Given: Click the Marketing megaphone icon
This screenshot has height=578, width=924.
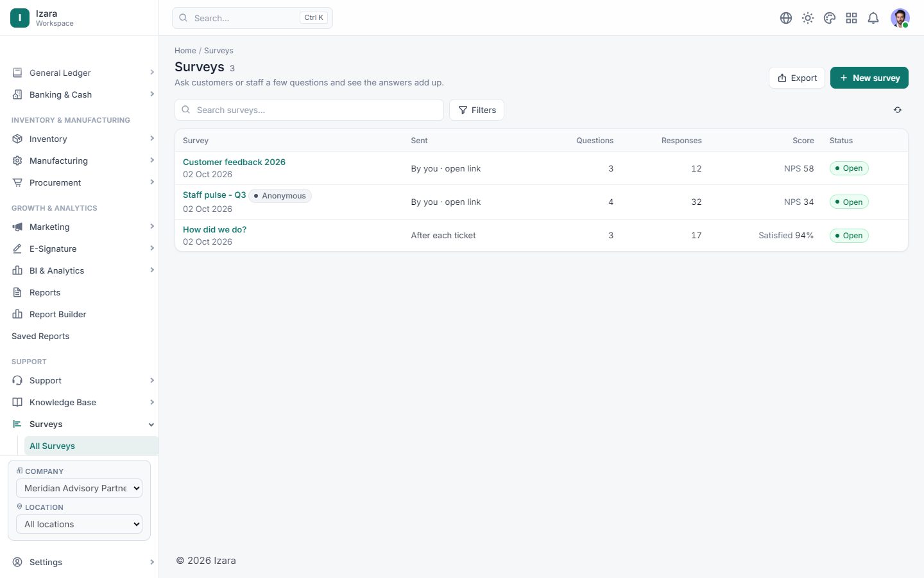Looking at the screenshot, I should (17, 227).
